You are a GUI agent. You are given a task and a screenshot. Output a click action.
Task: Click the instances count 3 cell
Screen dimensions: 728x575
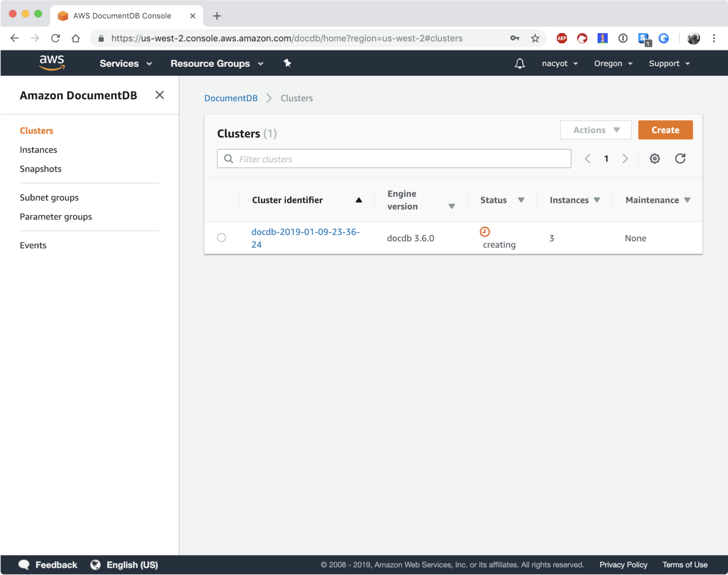coord(551,238)
